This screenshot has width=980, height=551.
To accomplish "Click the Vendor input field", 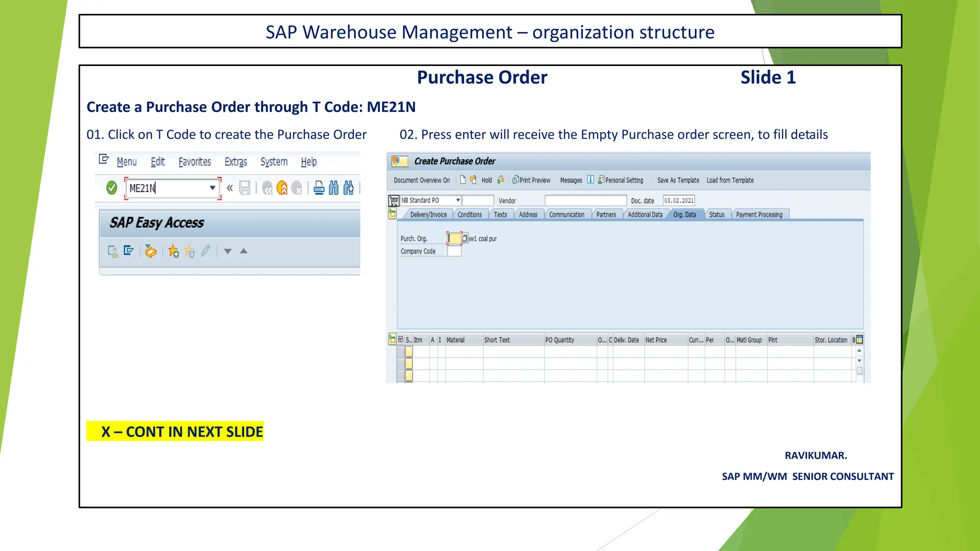I will pos(586,200).
